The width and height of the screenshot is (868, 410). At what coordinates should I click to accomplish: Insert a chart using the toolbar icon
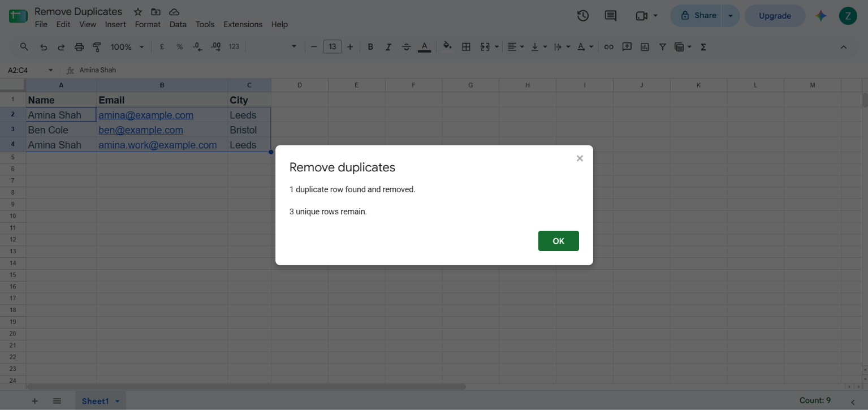pos(645,47)
